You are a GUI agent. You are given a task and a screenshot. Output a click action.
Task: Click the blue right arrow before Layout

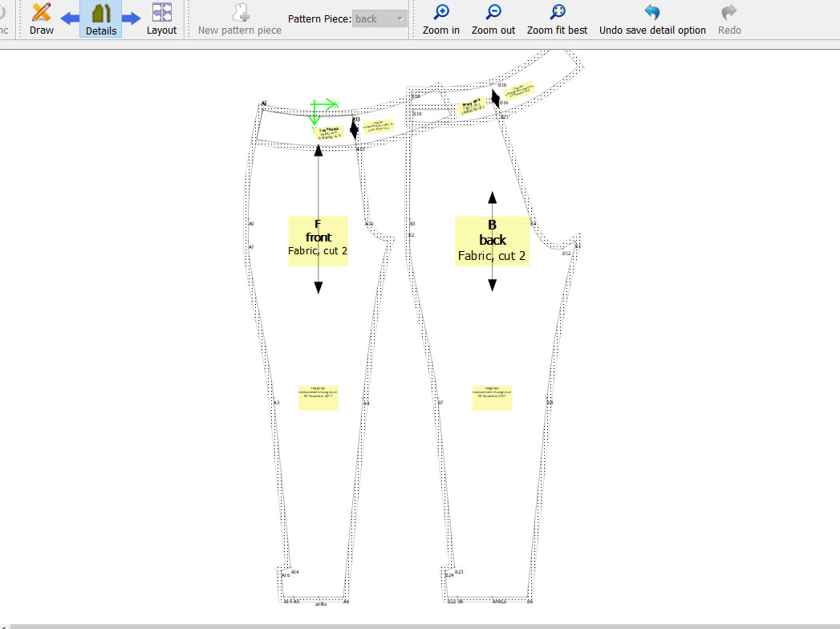point(132,18)
